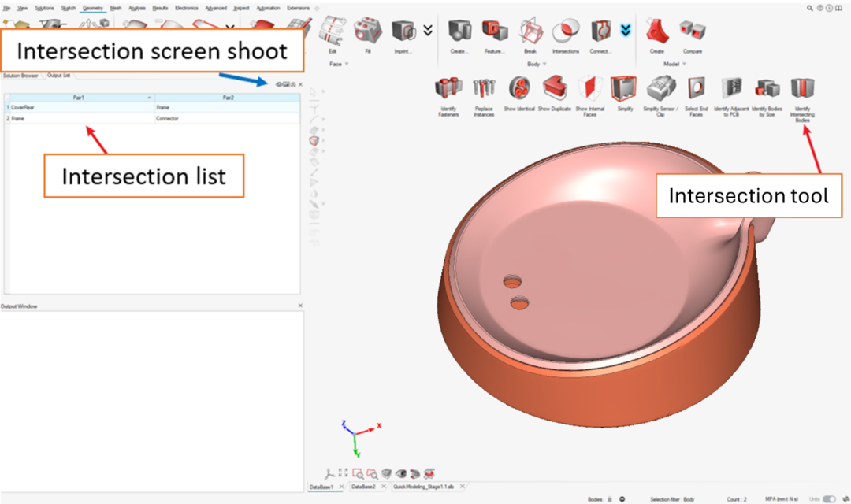Switch to the Solution Browser tab

pos(20,76)
